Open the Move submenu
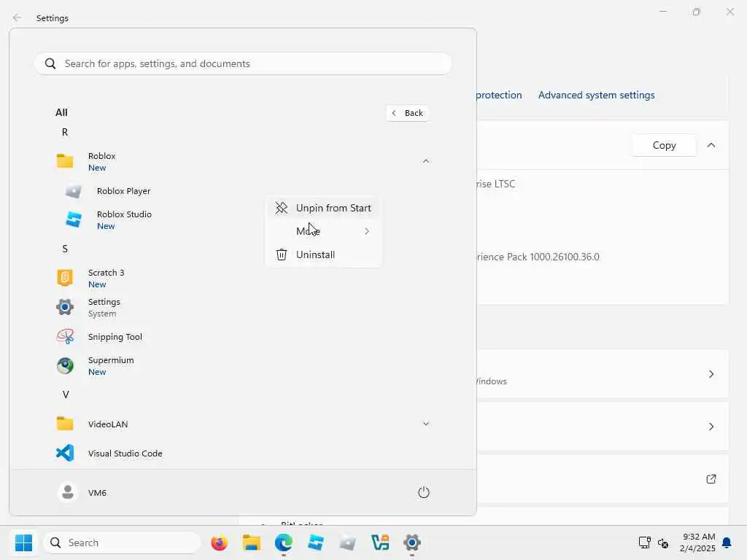This screenshot has height=560, width=747. coord(323,231)
